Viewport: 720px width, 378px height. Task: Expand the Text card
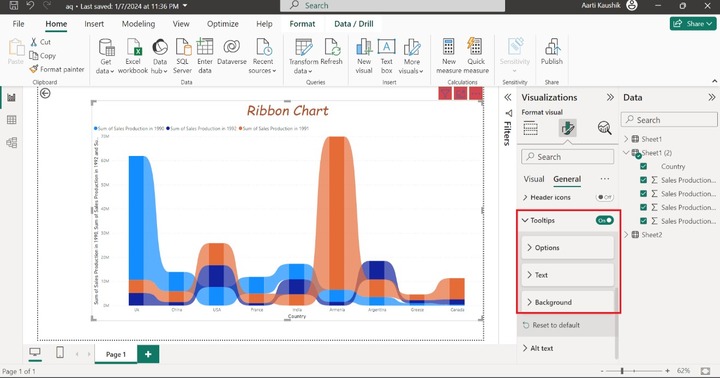point(568,275)
